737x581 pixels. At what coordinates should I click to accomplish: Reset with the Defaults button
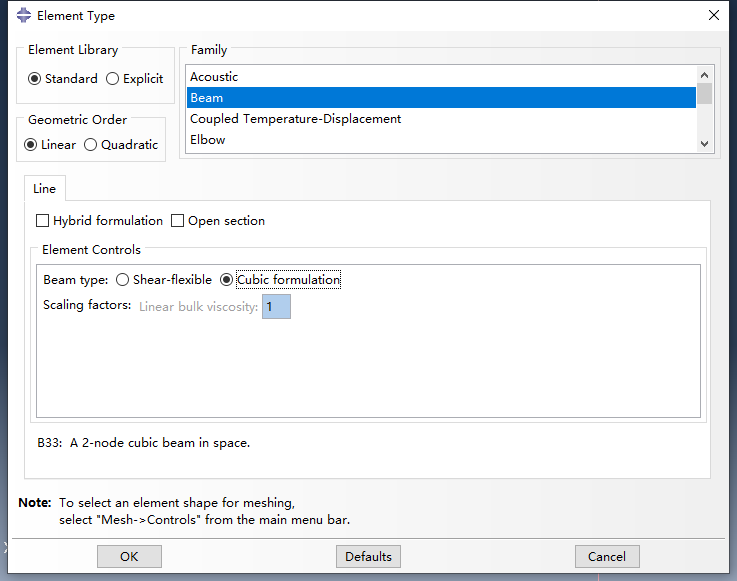368,557
